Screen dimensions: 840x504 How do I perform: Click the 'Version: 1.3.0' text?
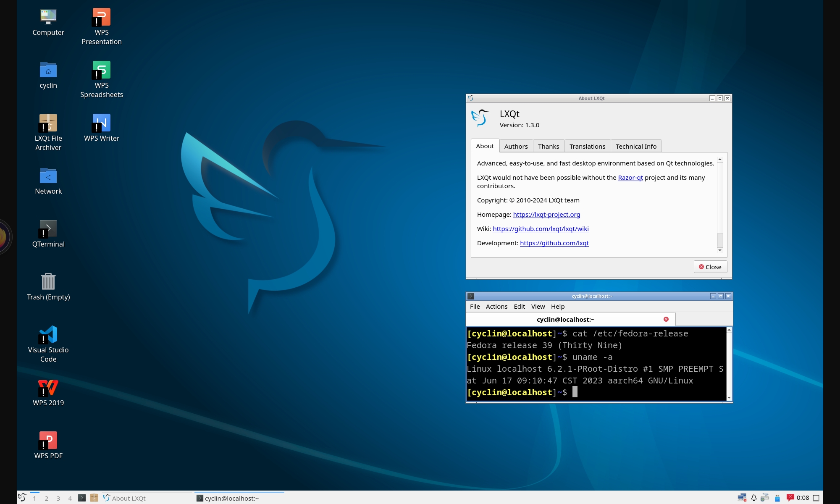(520, 125)
